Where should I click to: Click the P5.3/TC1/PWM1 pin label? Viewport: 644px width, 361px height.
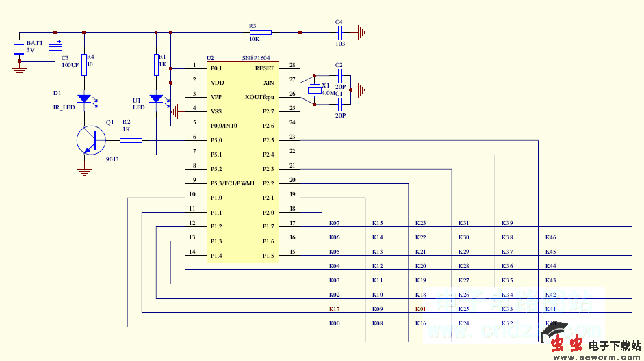pos(233,183)
